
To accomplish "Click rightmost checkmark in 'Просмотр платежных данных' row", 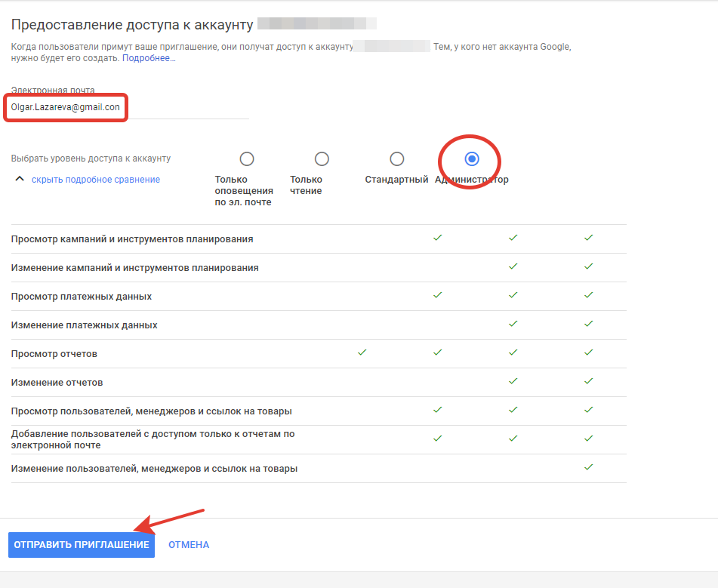I will (x=588, y=295).
